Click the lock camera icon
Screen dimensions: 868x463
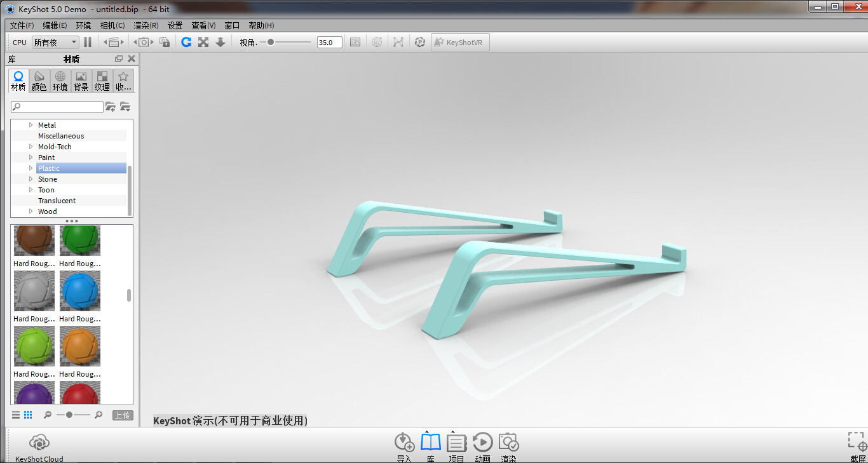(x=165, y=42)
